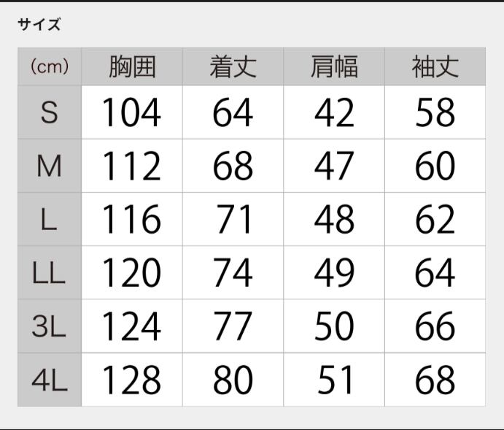The image size is (504, 430).
Task: Click sleeve length value 60 in M row
Action: pyautogui.click(x=435, y=166)
